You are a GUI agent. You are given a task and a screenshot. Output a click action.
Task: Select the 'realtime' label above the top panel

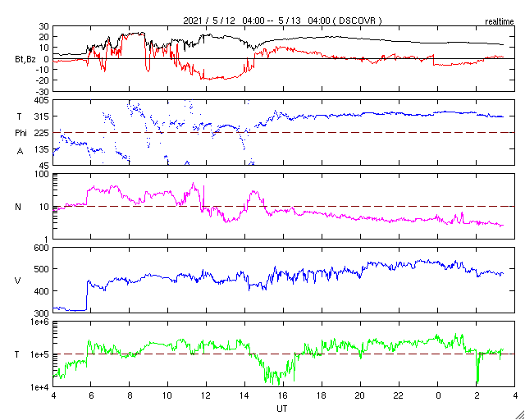[x=500, y=22]
